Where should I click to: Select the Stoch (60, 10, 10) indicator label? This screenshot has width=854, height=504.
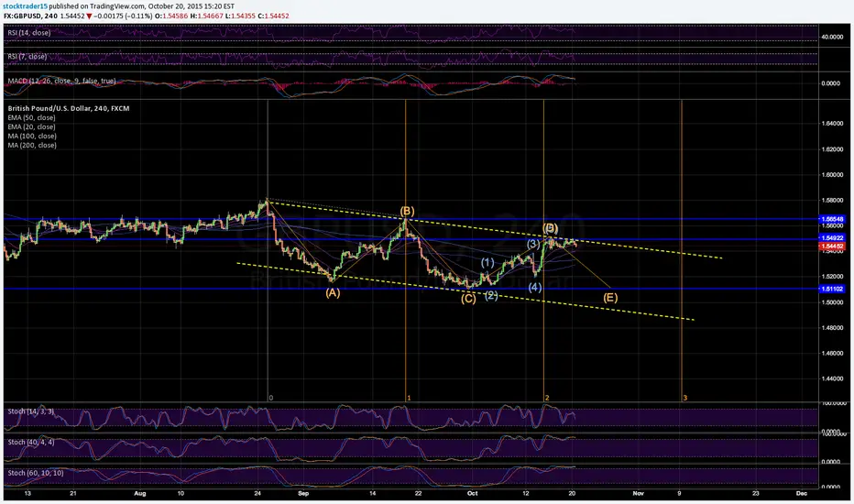point(36,473)
